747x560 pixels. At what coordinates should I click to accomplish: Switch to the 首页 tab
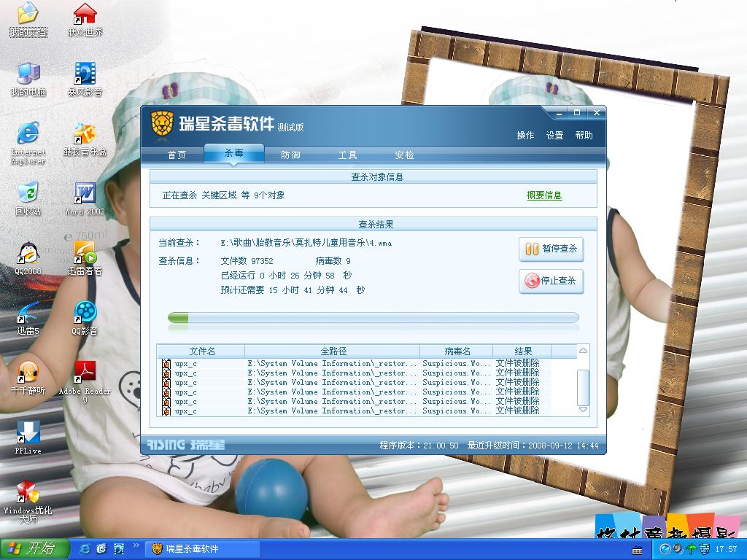pyautogui.click(x=177, y=155)
